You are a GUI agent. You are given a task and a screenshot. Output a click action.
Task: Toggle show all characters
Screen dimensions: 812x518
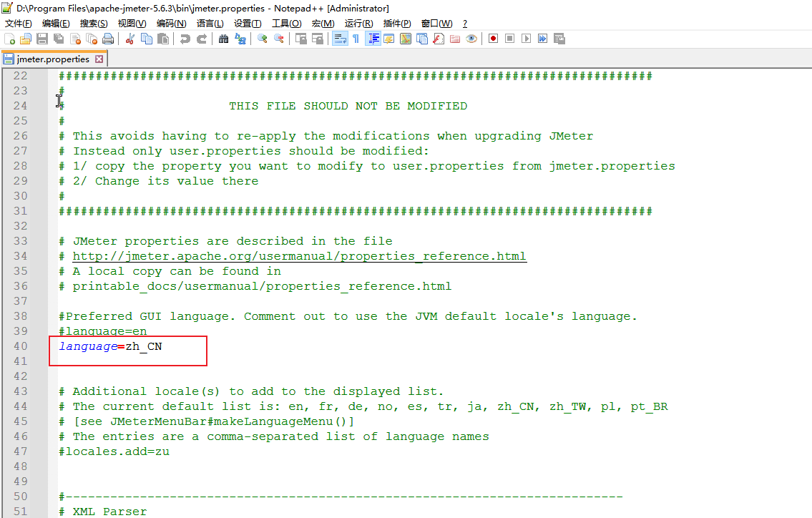click(x=356, y=39)
